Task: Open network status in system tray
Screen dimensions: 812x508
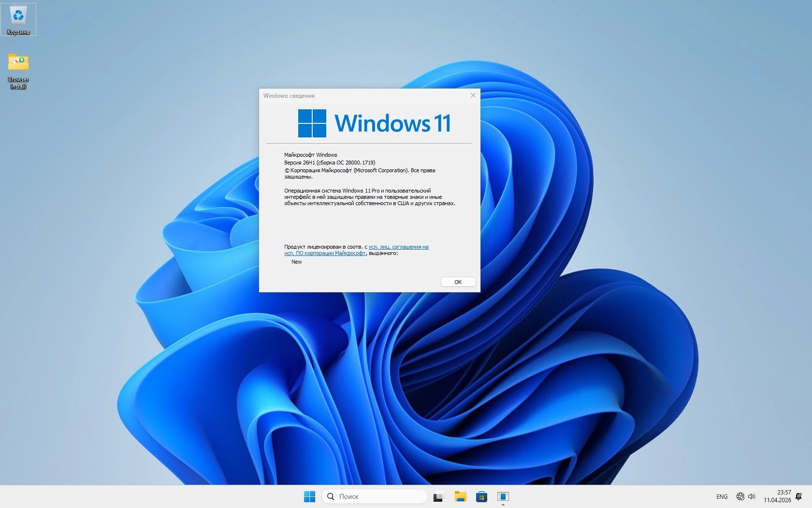Action: 740,496
